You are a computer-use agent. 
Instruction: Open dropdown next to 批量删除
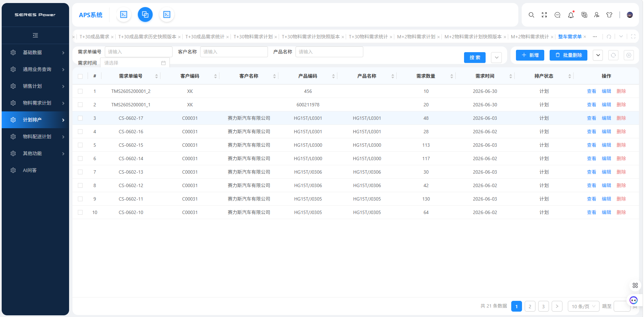coord(598,55)
